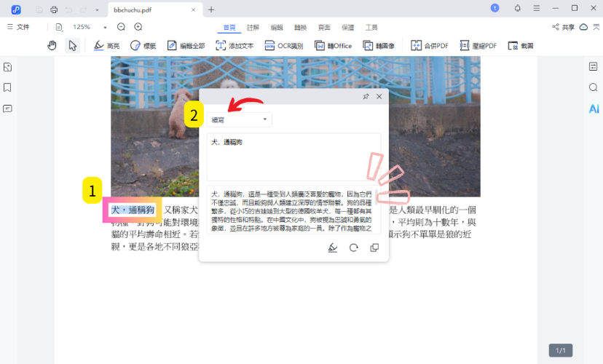Open the AI assistant sidebar
This screenshot has height=364, width=603.
pyautogui.click(x=594, y=108)
